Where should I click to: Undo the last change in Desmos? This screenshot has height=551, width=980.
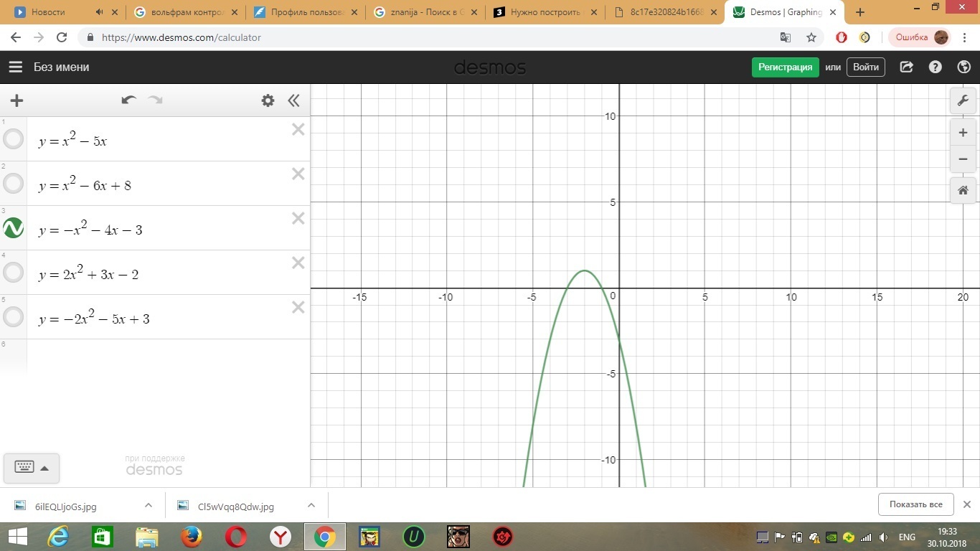[x=128, y=100]
